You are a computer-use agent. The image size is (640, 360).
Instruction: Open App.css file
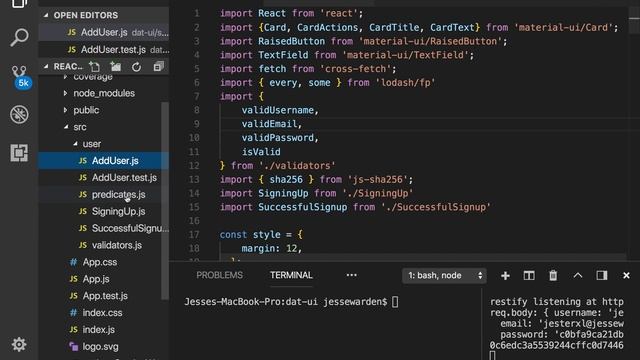click(x=104, y=262)
